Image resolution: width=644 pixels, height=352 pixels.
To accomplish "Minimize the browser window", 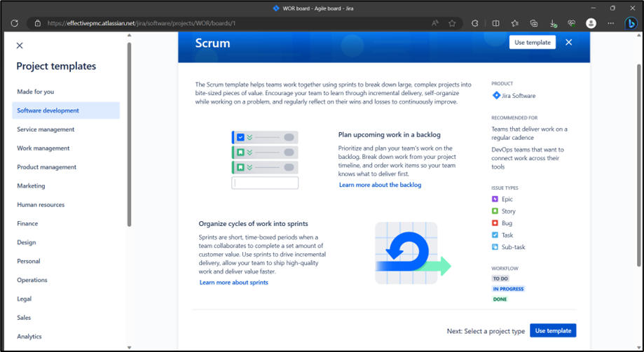I will coord(594,8).
